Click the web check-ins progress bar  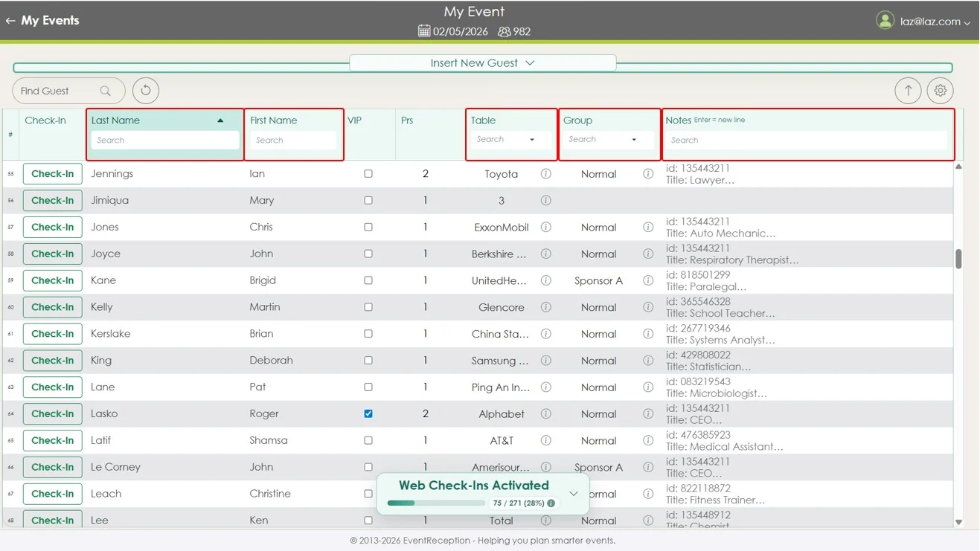click(436, 503)
